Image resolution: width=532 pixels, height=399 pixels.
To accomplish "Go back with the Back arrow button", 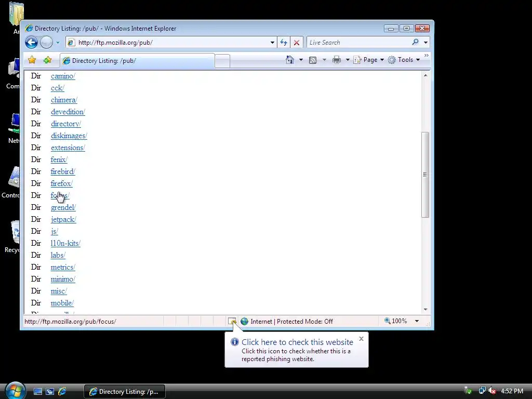I will 31,43.
